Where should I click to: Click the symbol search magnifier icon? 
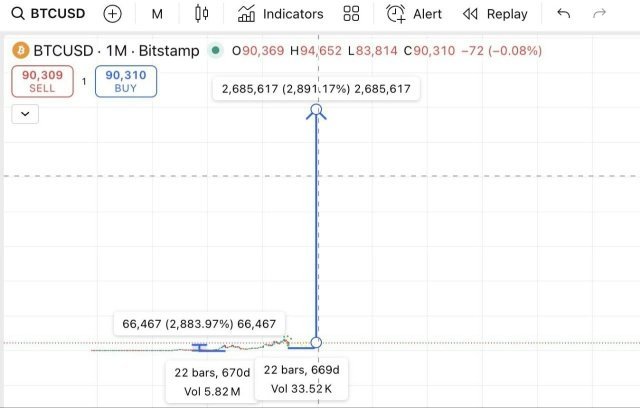[x=18, y=14]
